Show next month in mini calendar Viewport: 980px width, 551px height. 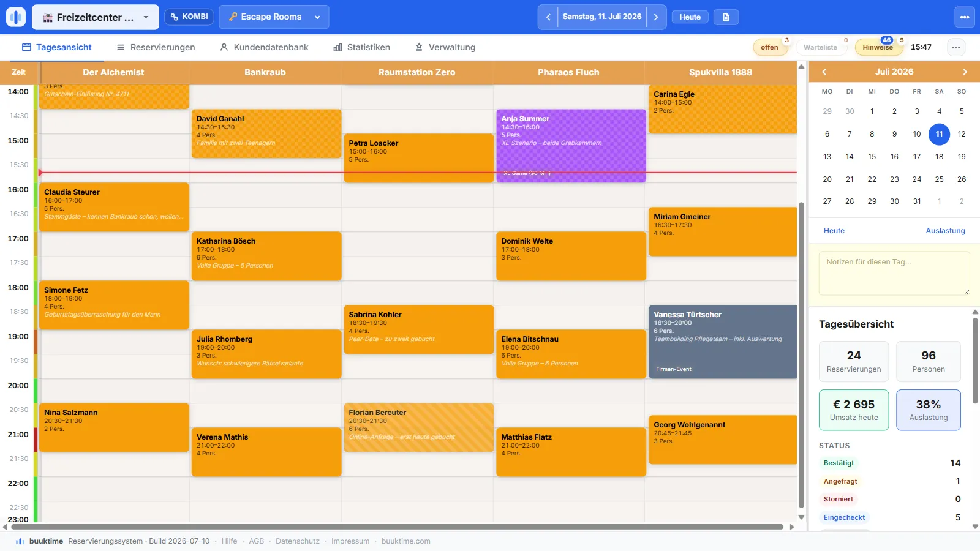(965, 72)
